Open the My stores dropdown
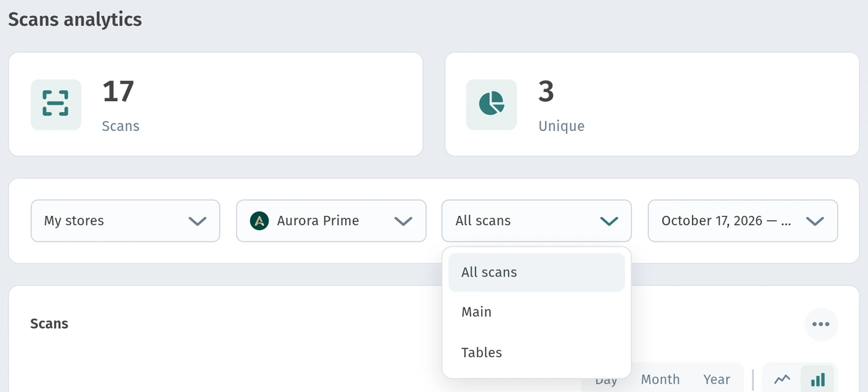The height and width of the screenshot is (392, 868). 125,221
